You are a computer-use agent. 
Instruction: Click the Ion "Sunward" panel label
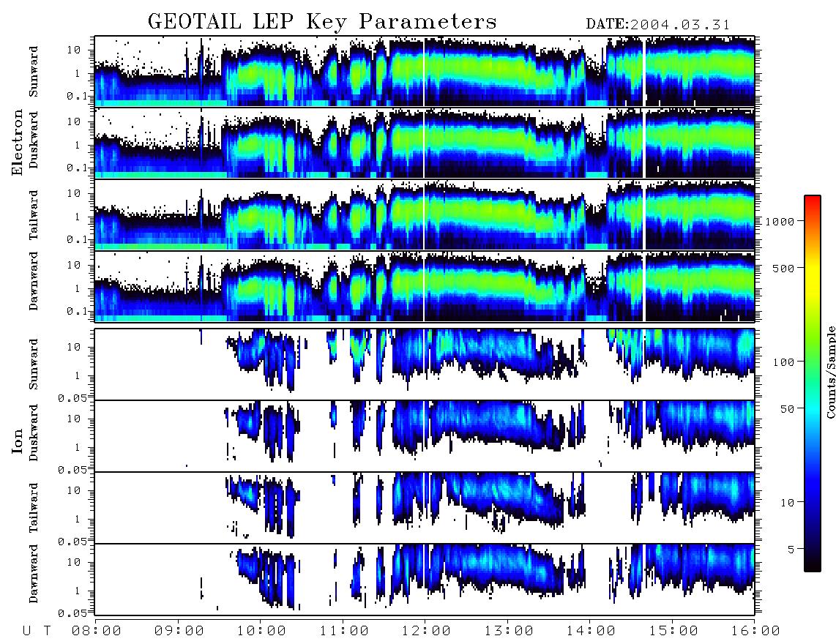[34, 364]
